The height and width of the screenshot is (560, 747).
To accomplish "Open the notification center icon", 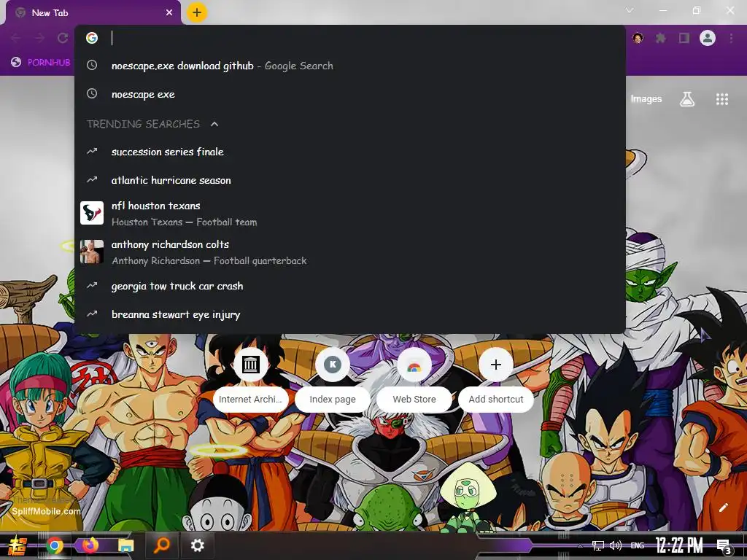I will point(724,546).
